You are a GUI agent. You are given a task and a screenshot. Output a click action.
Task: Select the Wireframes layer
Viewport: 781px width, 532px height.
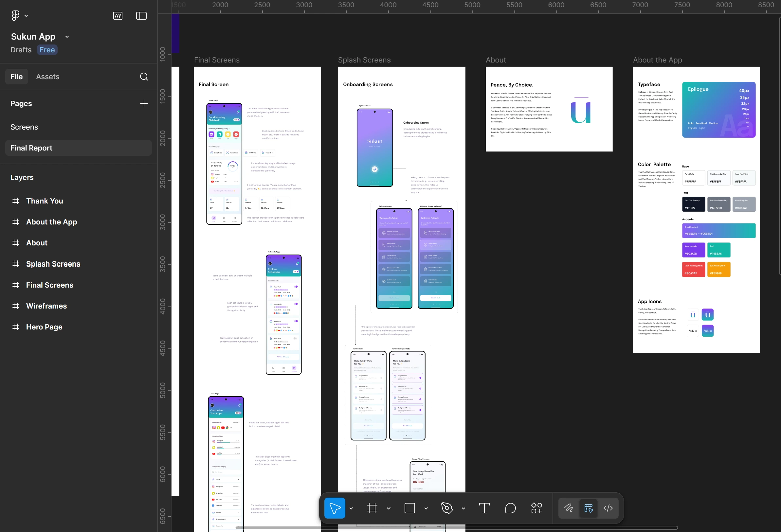46,306
